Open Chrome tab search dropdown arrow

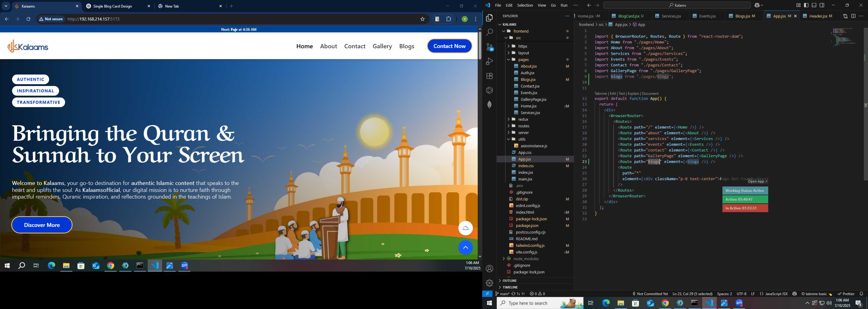coord(6,6)
